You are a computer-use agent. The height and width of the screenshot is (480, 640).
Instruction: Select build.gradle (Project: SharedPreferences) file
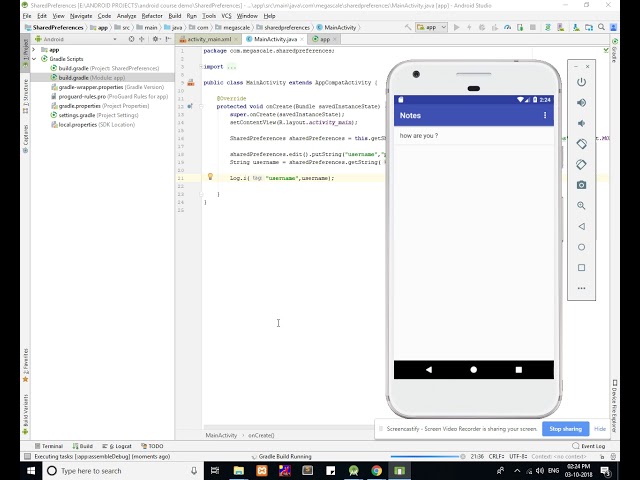point(104,68)
